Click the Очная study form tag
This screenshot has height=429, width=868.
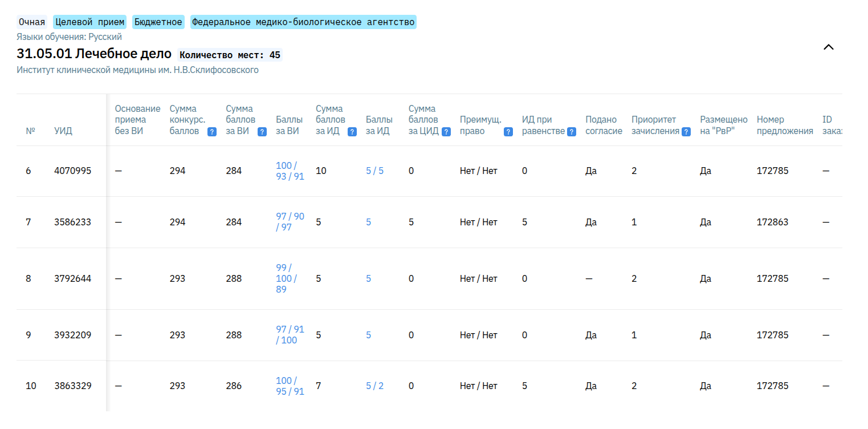32,22
